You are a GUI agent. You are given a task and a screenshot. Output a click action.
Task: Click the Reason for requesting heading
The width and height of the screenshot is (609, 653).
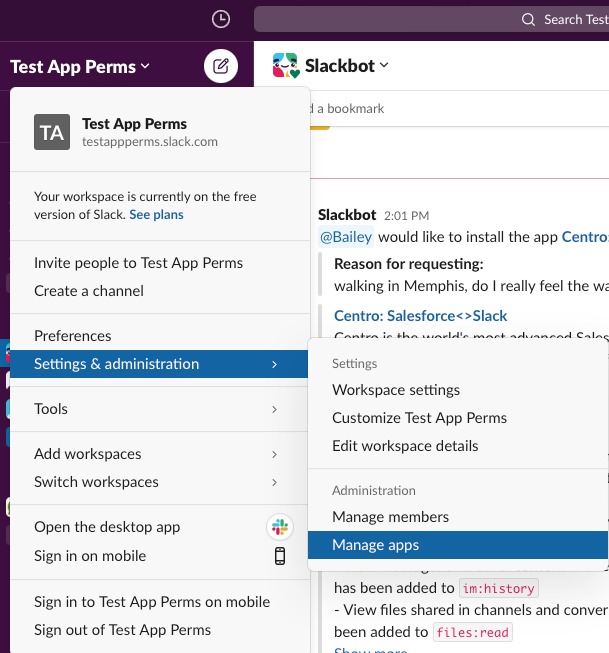(409, 264)
